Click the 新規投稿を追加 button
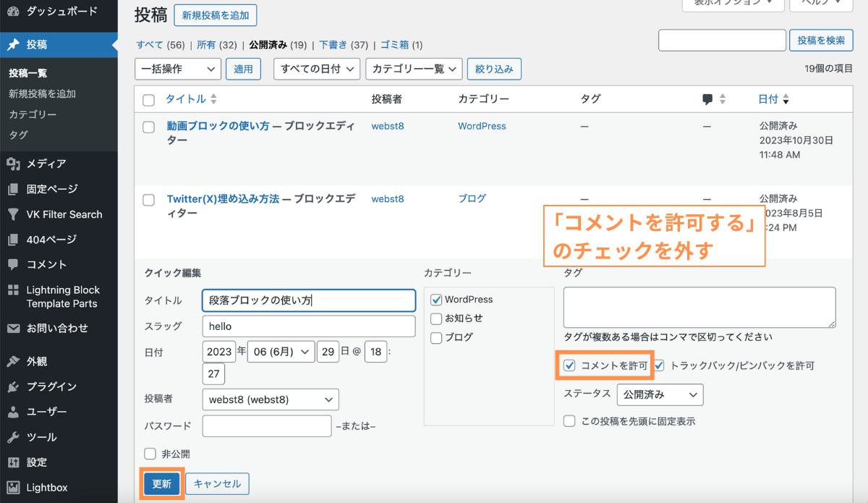 215,14
